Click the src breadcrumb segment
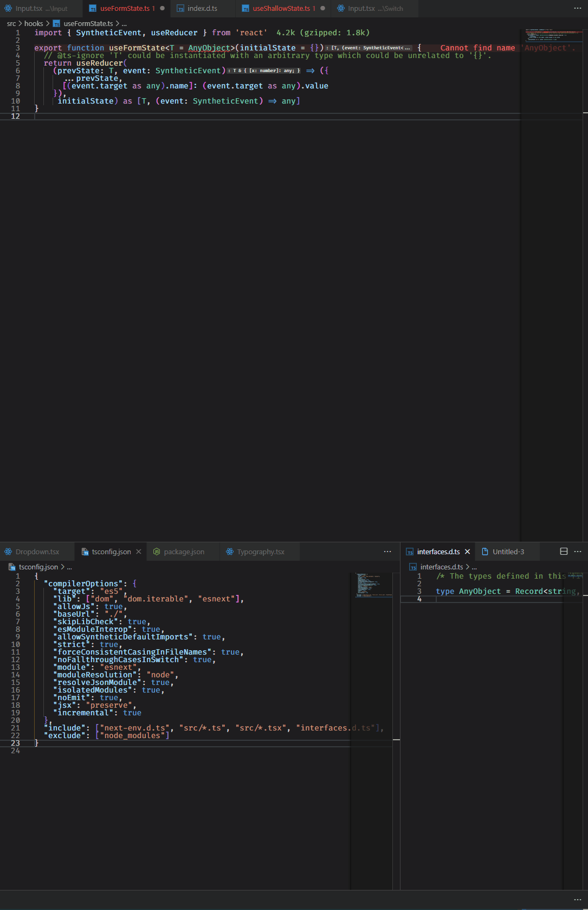The image size is (588, 910). coord(11,23)
